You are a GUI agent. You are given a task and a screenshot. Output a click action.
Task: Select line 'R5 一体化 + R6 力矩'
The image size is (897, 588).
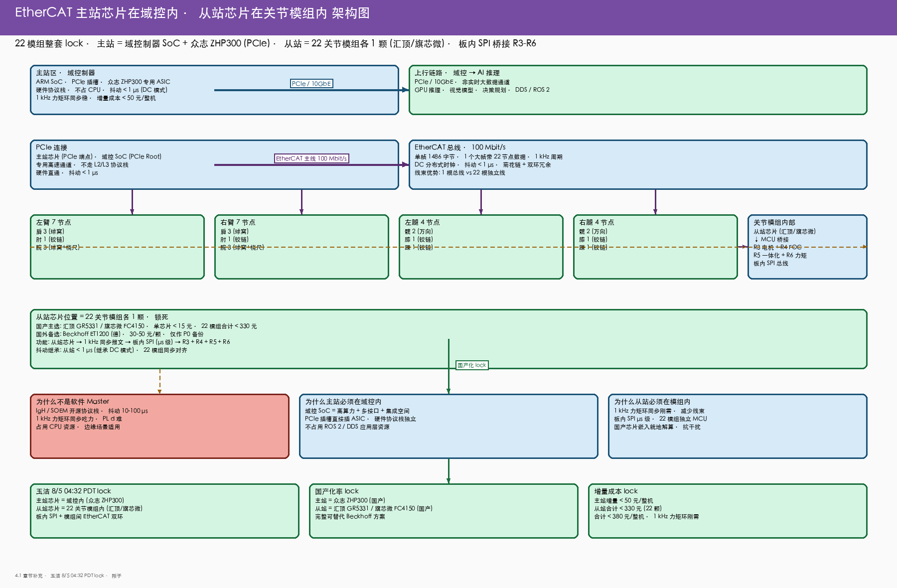click(780, 256)
